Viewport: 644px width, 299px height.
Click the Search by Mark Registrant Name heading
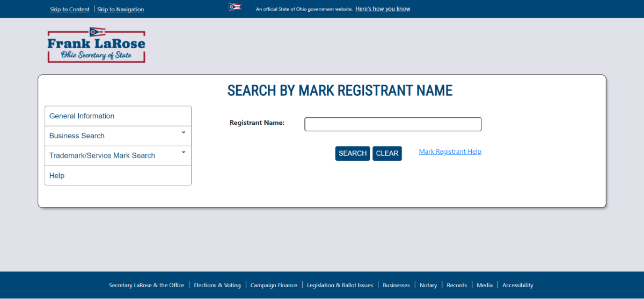340,91
